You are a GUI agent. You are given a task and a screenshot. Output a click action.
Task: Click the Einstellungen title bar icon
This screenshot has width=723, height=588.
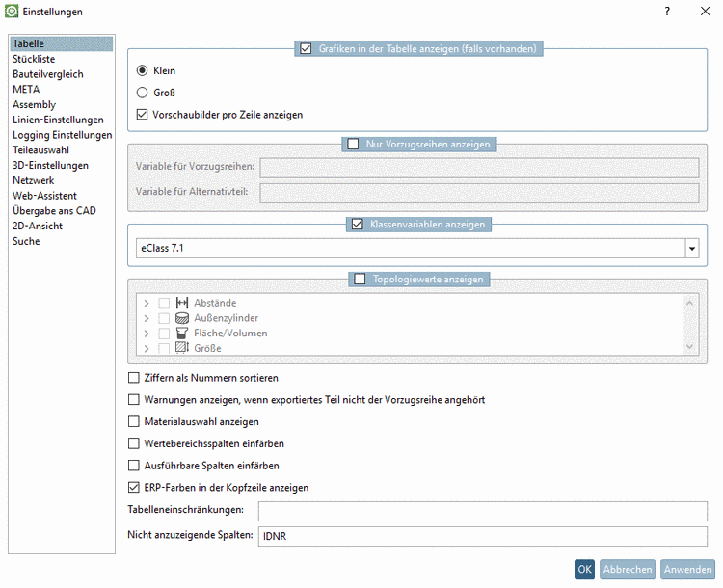[x=12, y=12]
